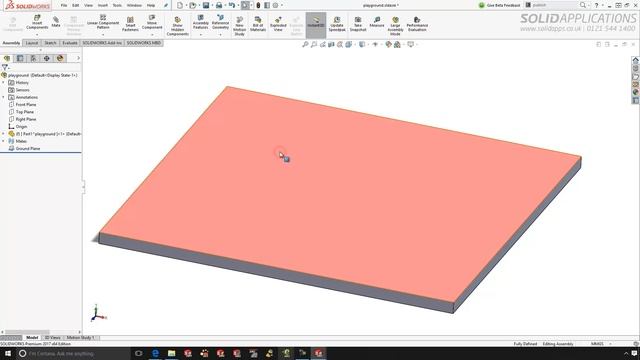Image resolution: width=640 pixels, height=360 pixels.
Task: Click Give Beta Feedback button
Action: pos(500,5)
